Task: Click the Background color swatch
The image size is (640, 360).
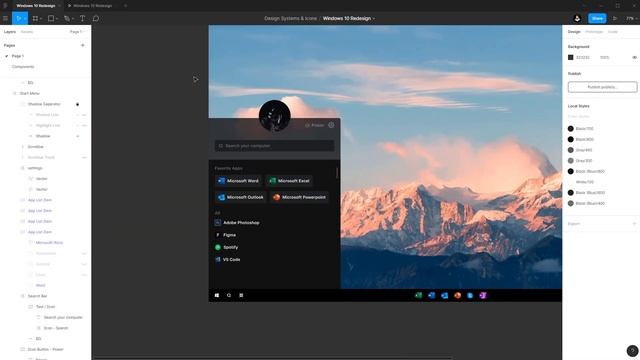Action: (571, 58)
